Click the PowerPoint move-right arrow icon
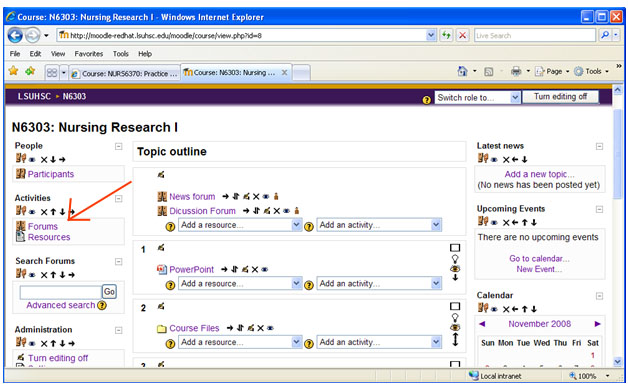This screenshot has width=628, height=385. [x=224, y=270]
